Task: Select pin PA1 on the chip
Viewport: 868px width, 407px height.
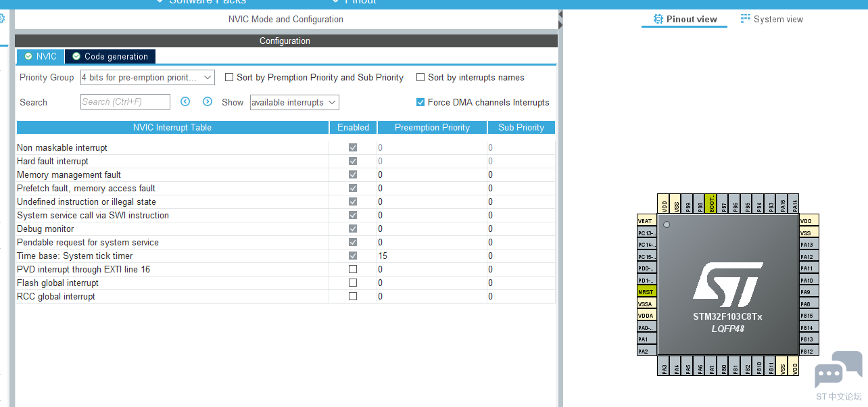Action: [647, 339]
